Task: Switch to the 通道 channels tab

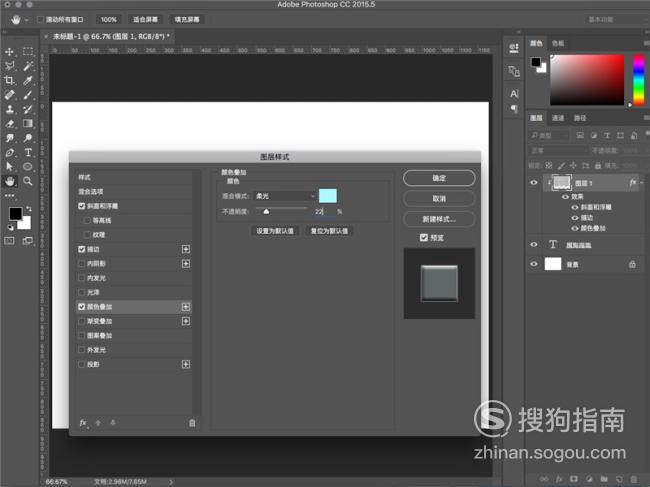Action: [558, 118]
